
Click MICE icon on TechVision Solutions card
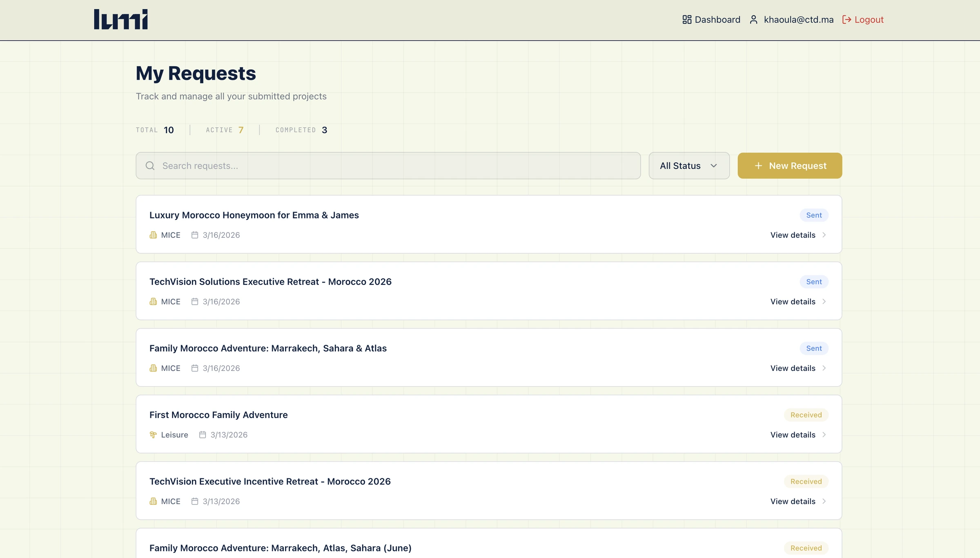click(x=153, y=301)
